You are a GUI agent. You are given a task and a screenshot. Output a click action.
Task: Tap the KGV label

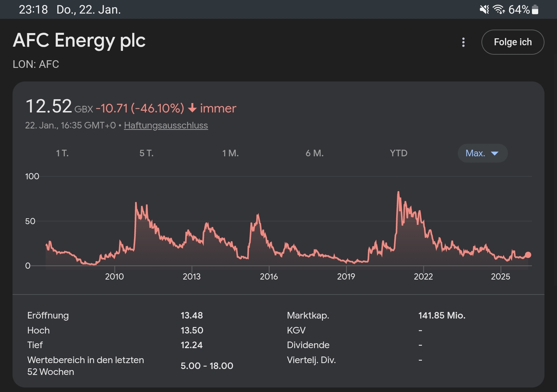tap(296, 330)
